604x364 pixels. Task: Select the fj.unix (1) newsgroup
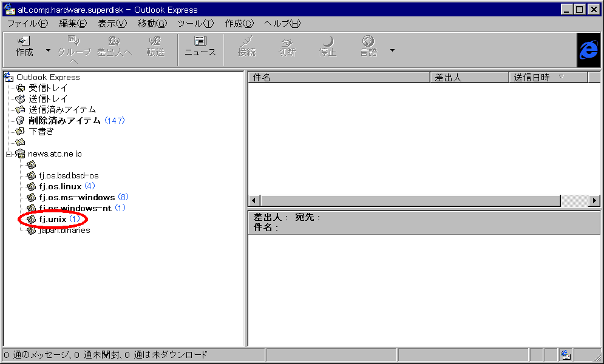pyautogui.click(x=59, y=220)
